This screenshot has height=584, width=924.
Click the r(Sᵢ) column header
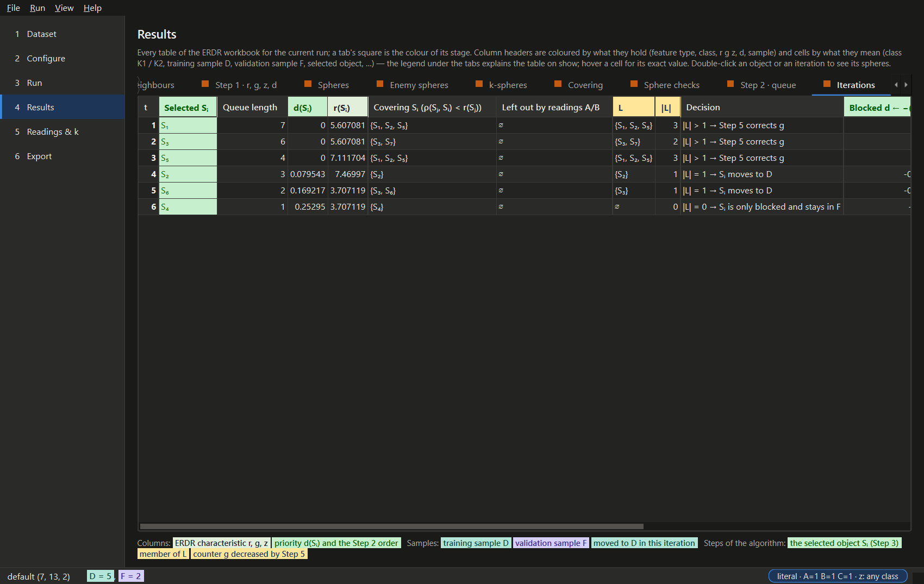[x=348, y=107]
